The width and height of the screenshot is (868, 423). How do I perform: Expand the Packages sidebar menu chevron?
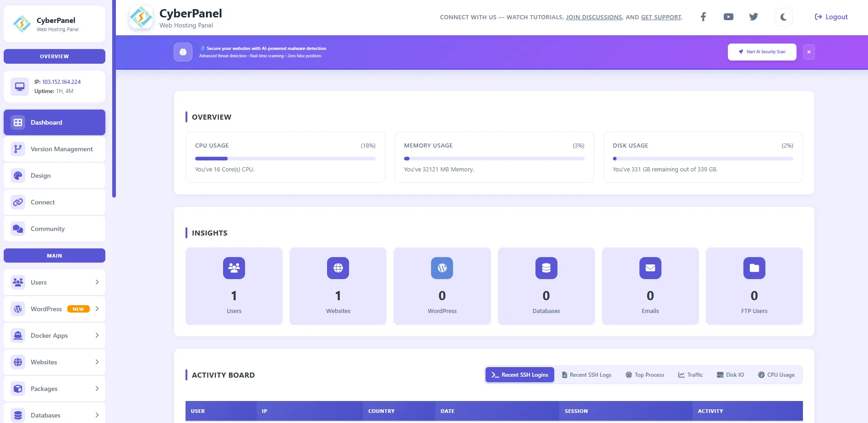click(97, 389)
